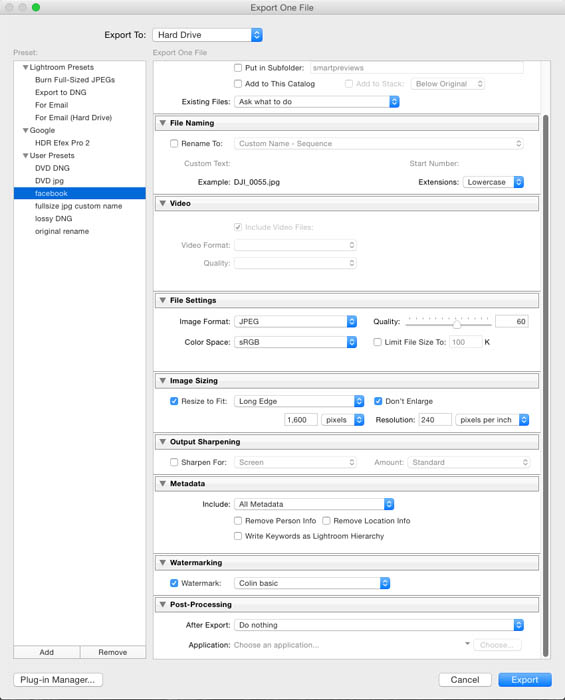Screen dimensions: 565x700
Task: Select the facebook preset
Action: pos(79,193)
